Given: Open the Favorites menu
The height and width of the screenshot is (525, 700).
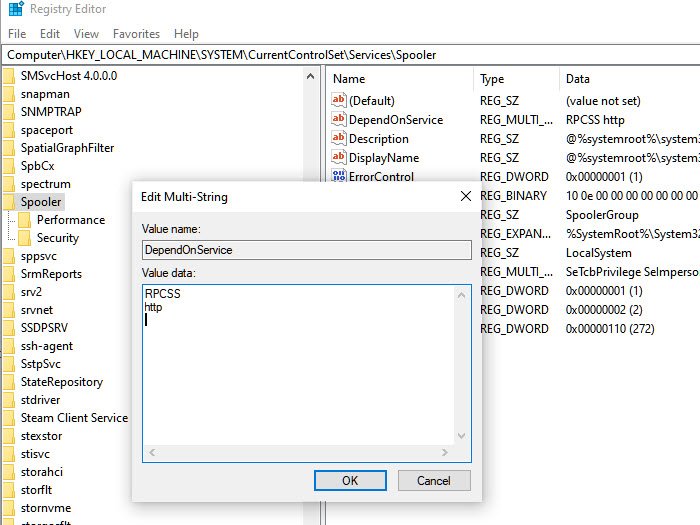Looking at the screenshot, I should (136, 34).
